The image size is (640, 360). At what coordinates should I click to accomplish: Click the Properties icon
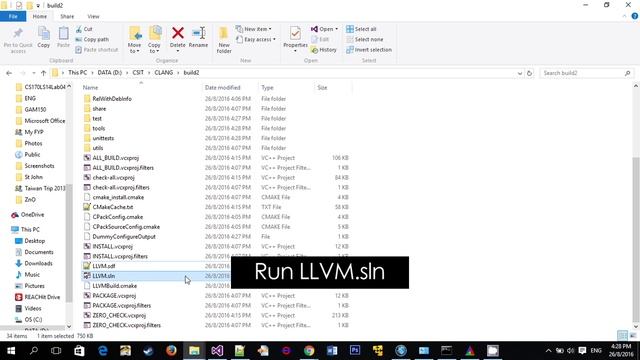point(295,33)
